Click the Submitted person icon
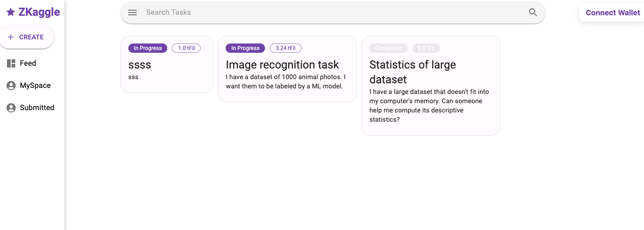644x230 pixels. point(11,108)
